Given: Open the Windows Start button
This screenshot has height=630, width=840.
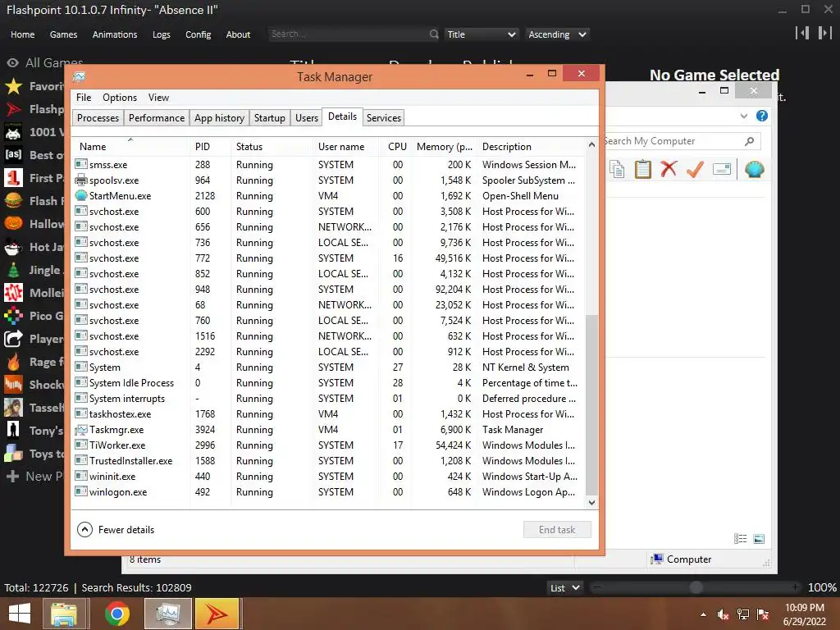Looking at the screenshot, I should point(20,614).
